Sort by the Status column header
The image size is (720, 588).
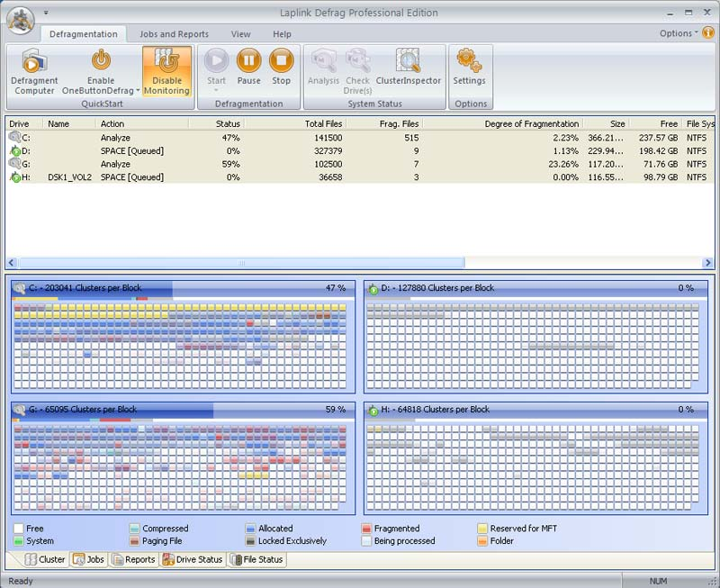[216, 123]
